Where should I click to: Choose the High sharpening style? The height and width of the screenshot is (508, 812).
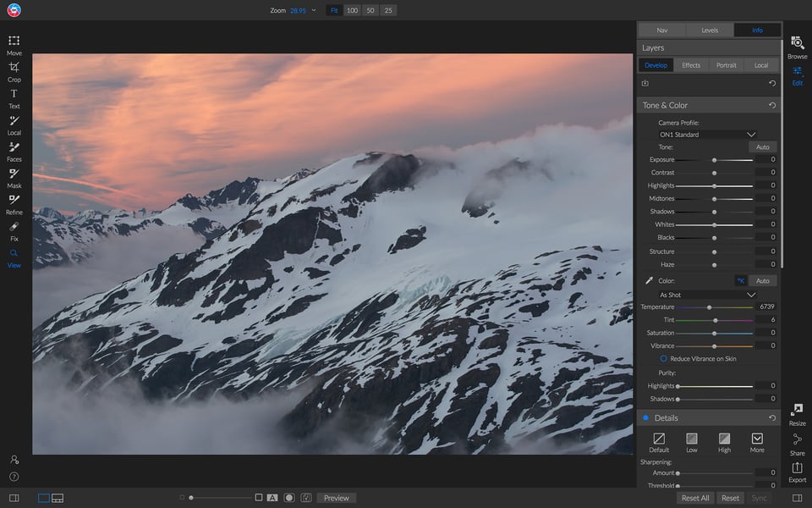click(x=724, y=443)
